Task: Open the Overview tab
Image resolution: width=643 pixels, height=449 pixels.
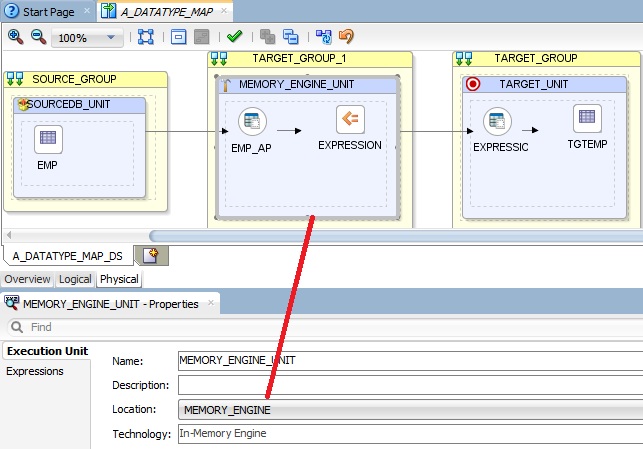Action: pos(27,279)
